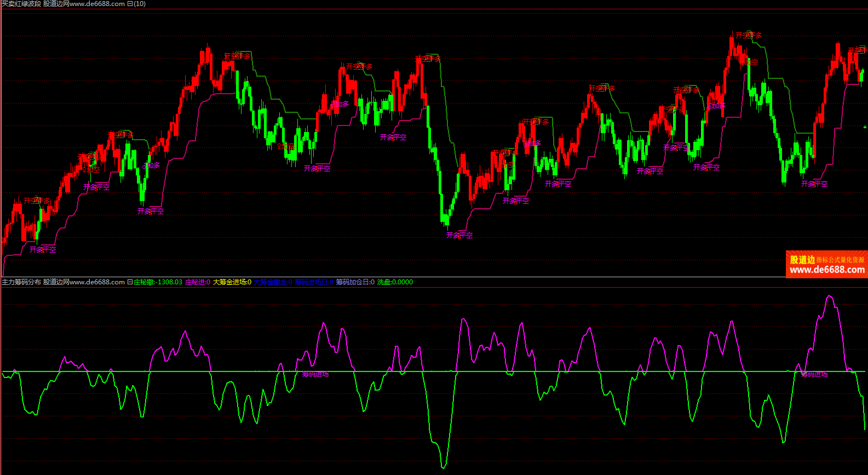Screen dimensions: 868x475
Task: Click the rightmost 开多平空 signal label
Action: coord(814,184)
